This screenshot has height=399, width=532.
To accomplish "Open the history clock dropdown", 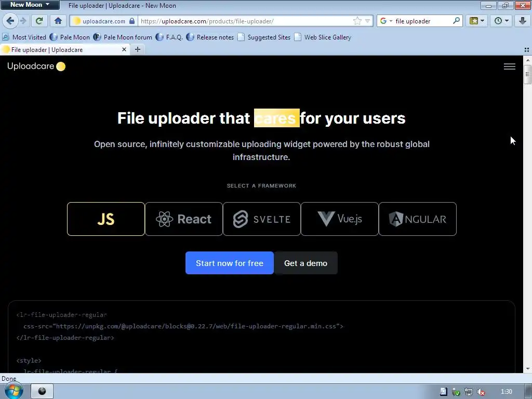I will point(501,21).
